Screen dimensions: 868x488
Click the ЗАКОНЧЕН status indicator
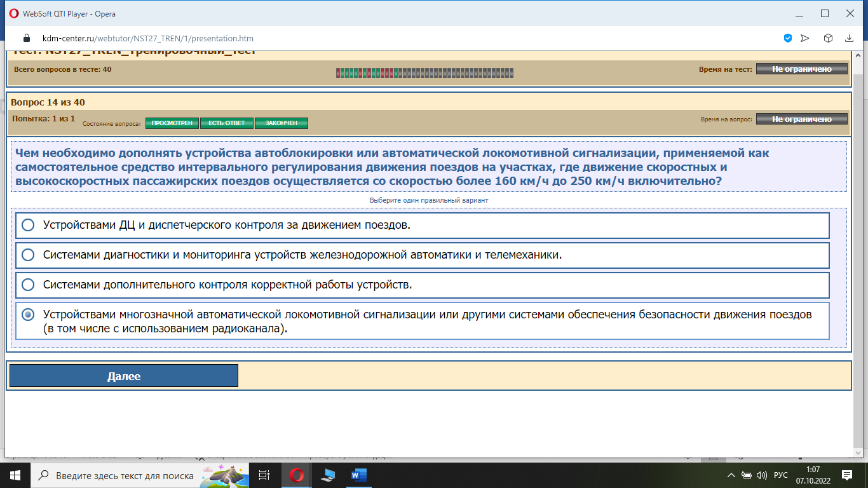pyautogui.click(x=281, y=123)
